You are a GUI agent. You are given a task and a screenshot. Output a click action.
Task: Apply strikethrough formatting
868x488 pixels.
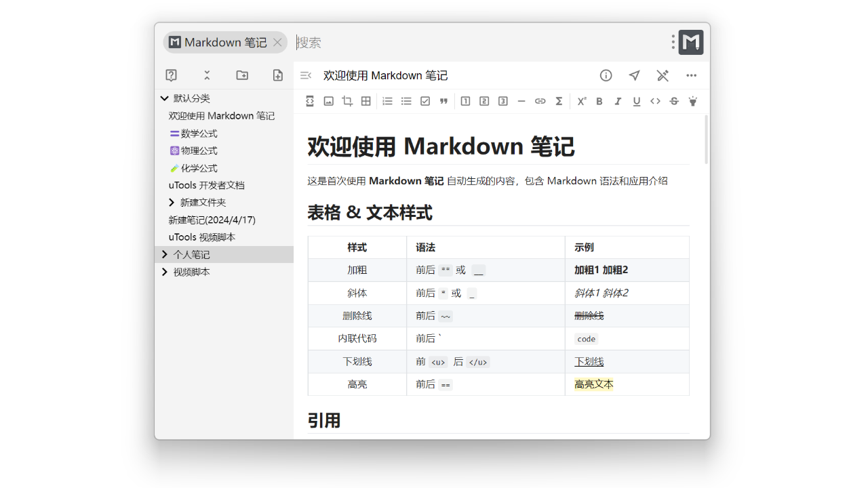click(673, 101)
